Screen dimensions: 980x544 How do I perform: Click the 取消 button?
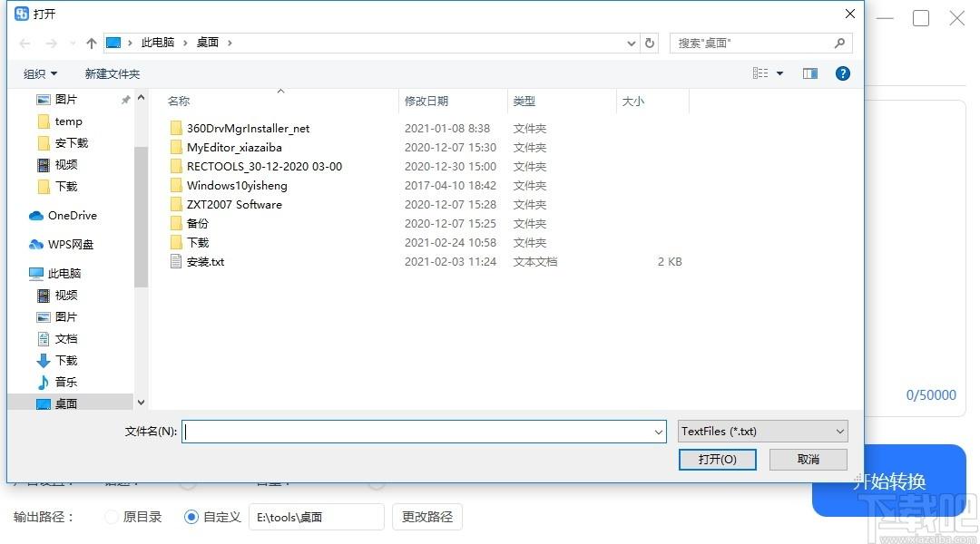pyautogui.click(x=808, y=460)
